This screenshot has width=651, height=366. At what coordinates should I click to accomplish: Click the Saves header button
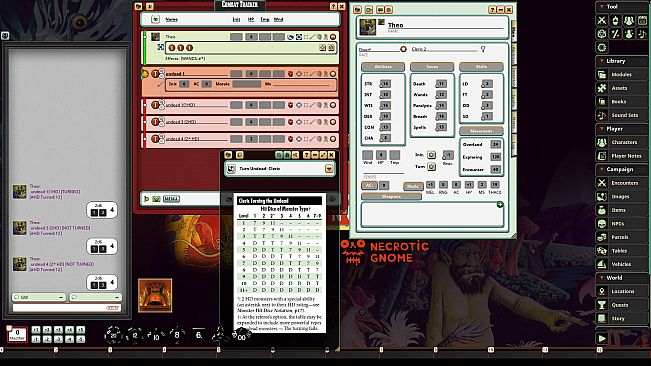(x=432, y=67)
